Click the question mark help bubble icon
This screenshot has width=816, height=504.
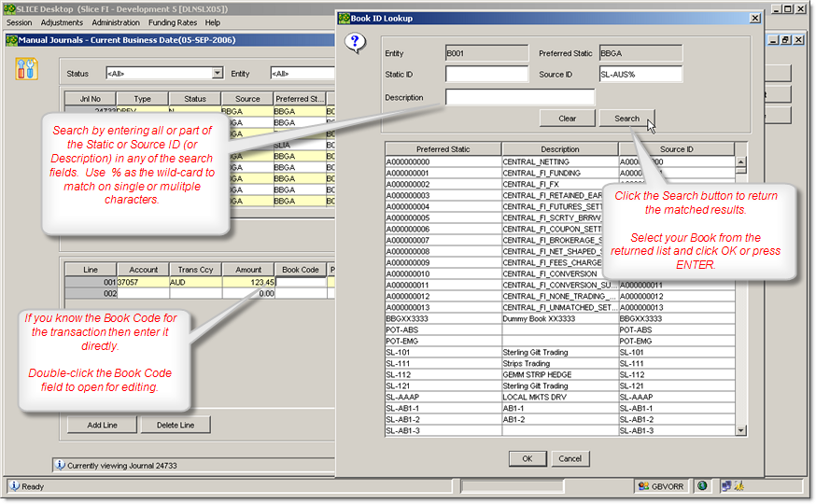tap(356, 43)
